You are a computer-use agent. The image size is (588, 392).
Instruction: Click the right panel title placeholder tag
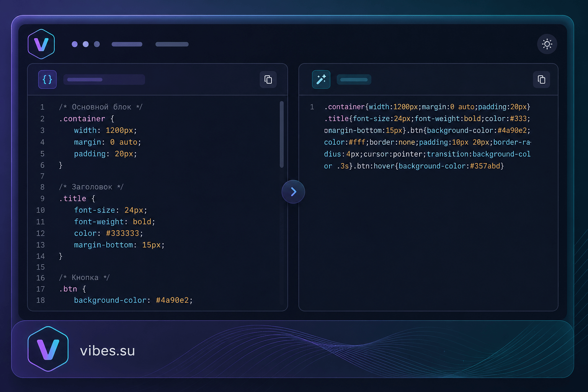pyautogui.click(x=354, y=80)
